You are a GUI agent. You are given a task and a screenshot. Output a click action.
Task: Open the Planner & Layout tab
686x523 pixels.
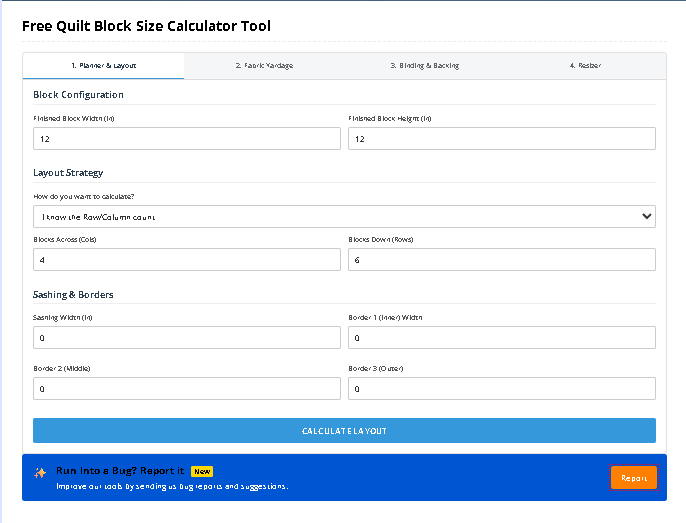point(103,66)
